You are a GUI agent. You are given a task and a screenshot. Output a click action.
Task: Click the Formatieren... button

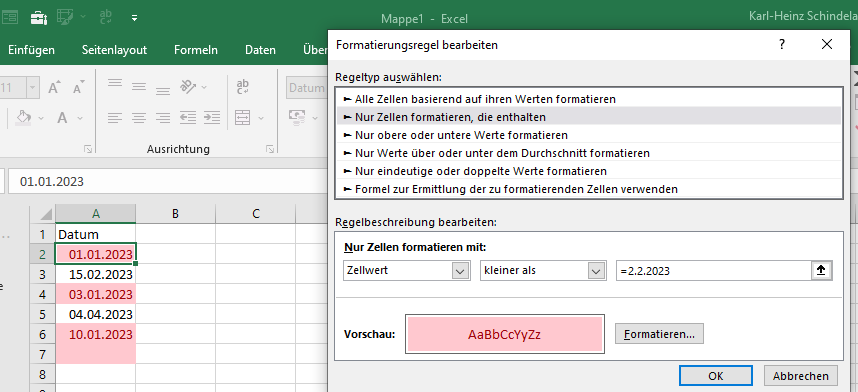point(659,334)
